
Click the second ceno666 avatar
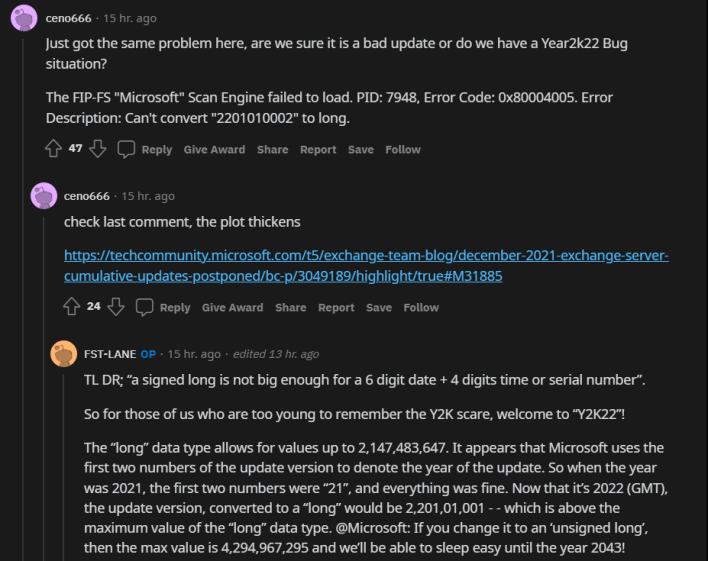click(x=44, y=196)
